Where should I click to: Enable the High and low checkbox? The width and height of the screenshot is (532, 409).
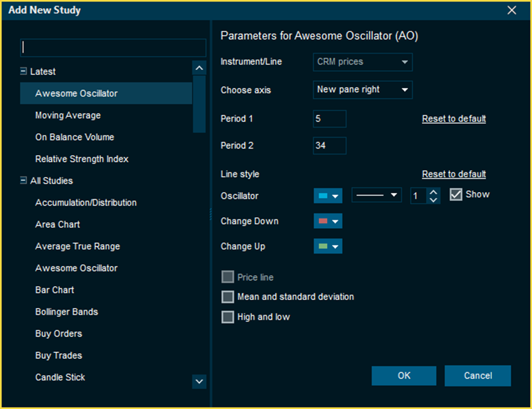(228, 317)
